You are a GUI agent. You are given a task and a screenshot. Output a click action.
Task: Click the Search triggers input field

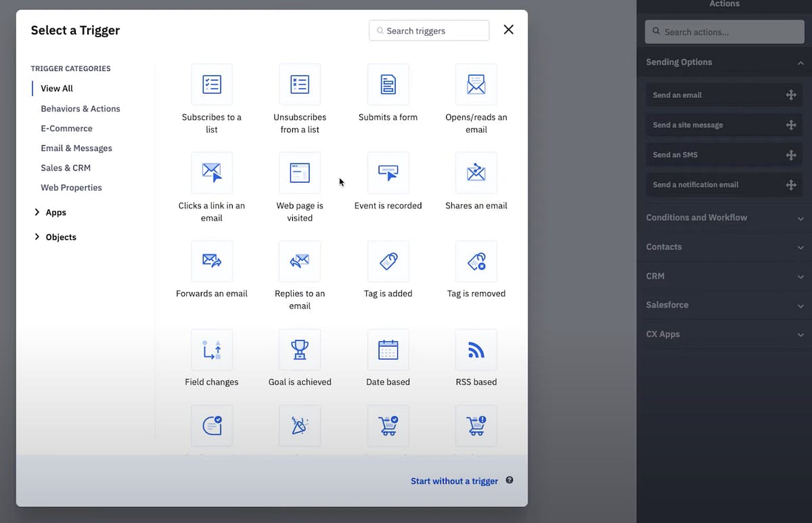pyautogui.click(x=429, y=30)
